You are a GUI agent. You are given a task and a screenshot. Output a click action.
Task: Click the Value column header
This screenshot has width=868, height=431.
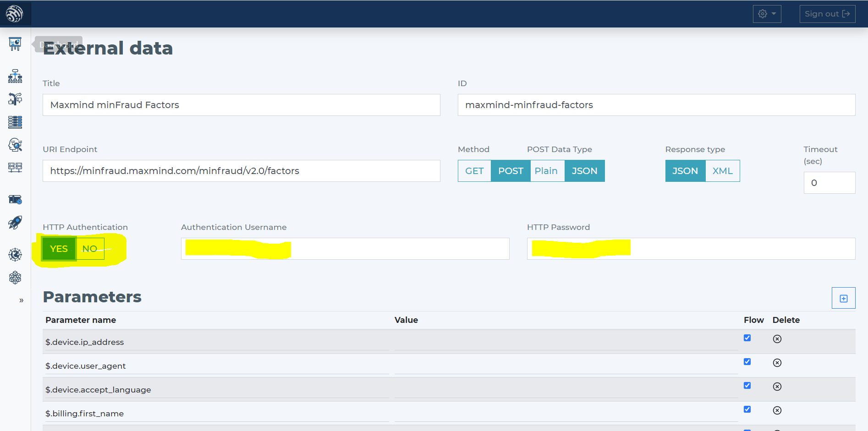pos(406,320)
